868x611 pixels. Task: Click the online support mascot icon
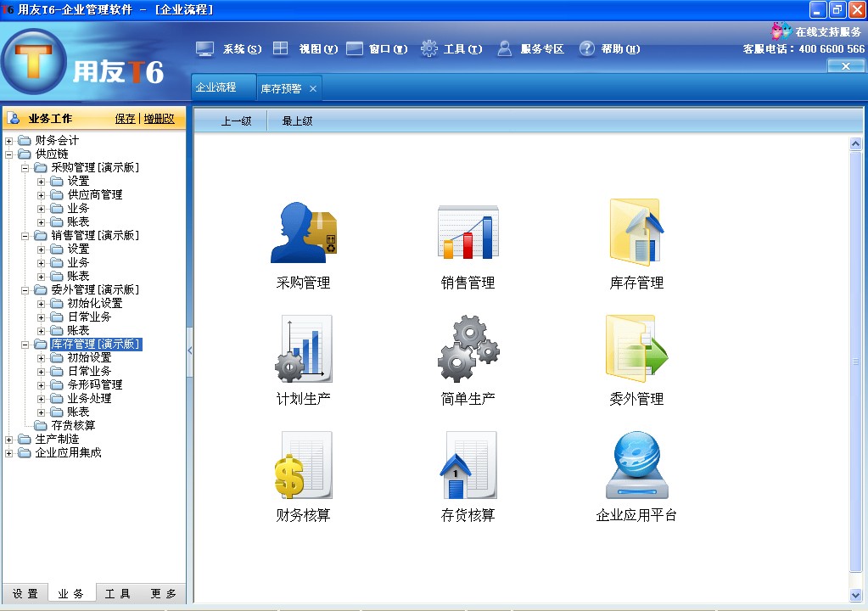pos(781,31)
